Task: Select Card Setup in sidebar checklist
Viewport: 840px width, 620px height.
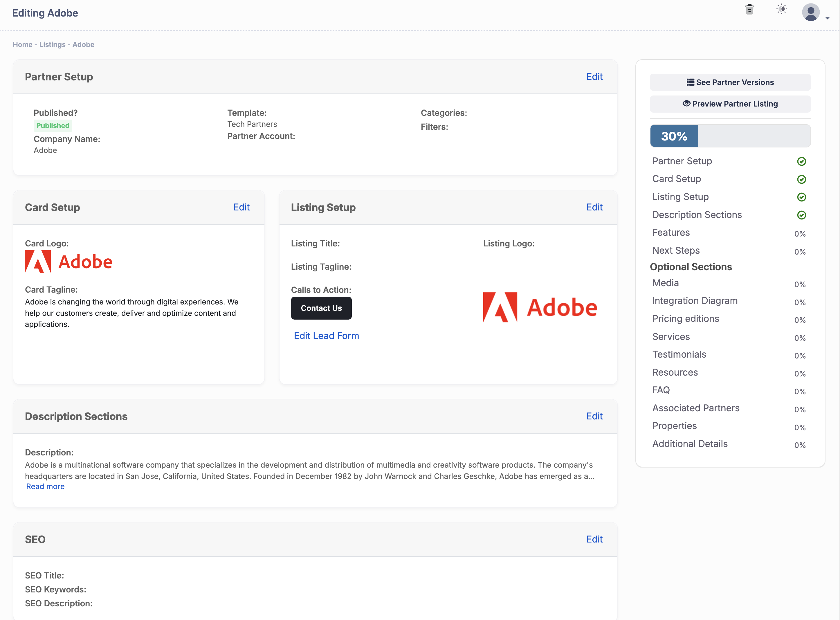Action: pos(676,179)
